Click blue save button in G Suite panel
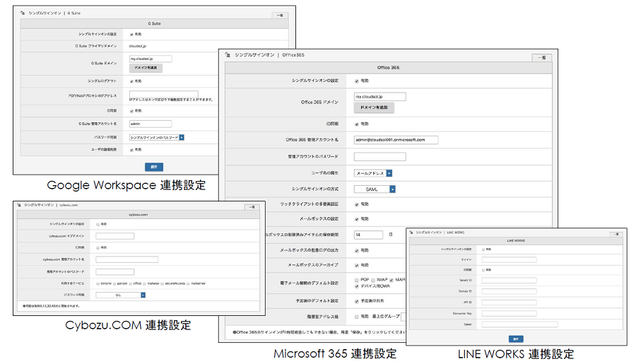 point(154,167)
